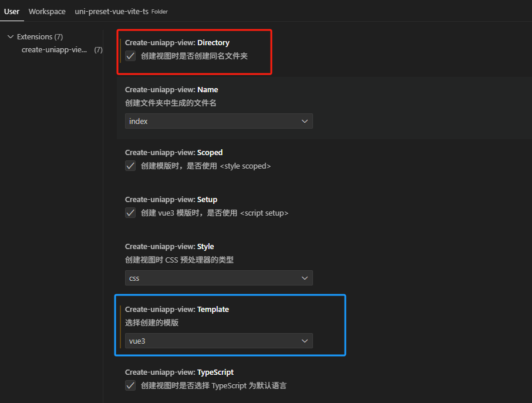Collapse the Extensions (7) tree section
This screenshot has width=532, height=403.
[11, 36]
